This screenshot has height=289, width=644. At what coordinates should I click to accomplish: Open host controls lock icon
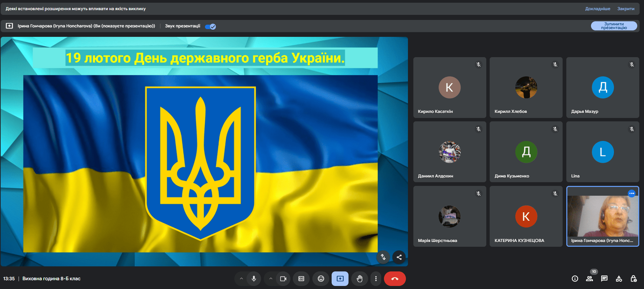634,279
